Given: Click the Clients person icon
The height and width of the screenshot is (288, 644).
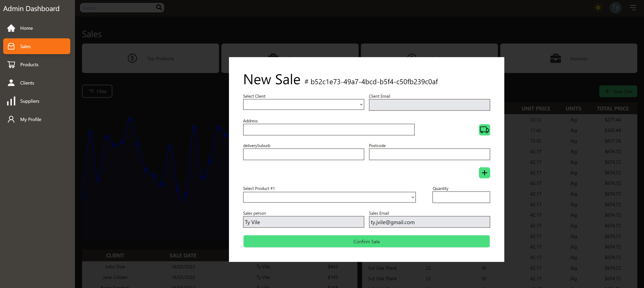Looking at the screenshot, I should coord(11,83).
